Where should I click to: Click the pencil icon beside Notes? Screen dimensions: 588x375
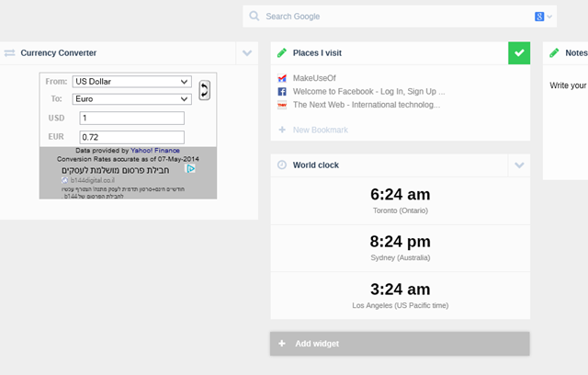[x=554, y=53]
